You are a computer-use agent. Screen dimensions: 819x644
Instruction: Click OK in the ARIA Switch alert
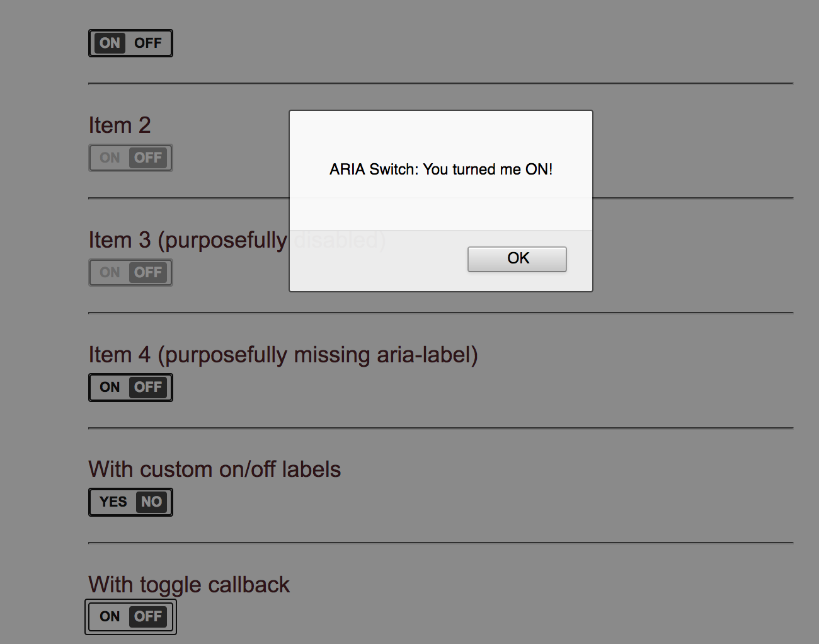517,259
